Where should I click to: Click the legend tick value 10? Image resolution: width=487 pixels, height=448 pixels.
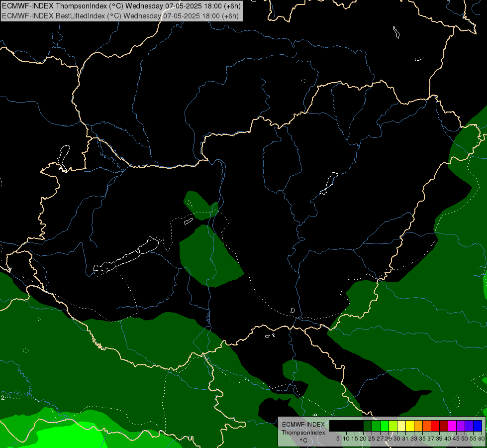click(x=346, y=439)
